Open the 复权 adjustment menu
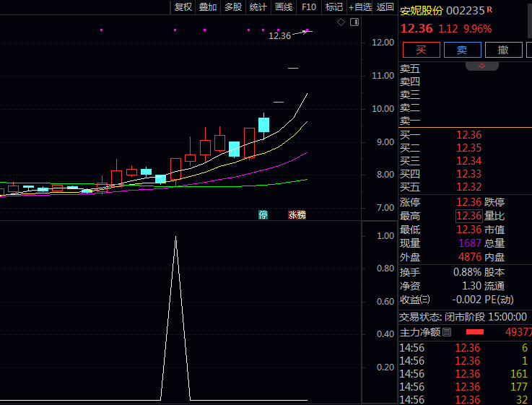This screenshot has width=532, height=405. (x=183, y=7)
